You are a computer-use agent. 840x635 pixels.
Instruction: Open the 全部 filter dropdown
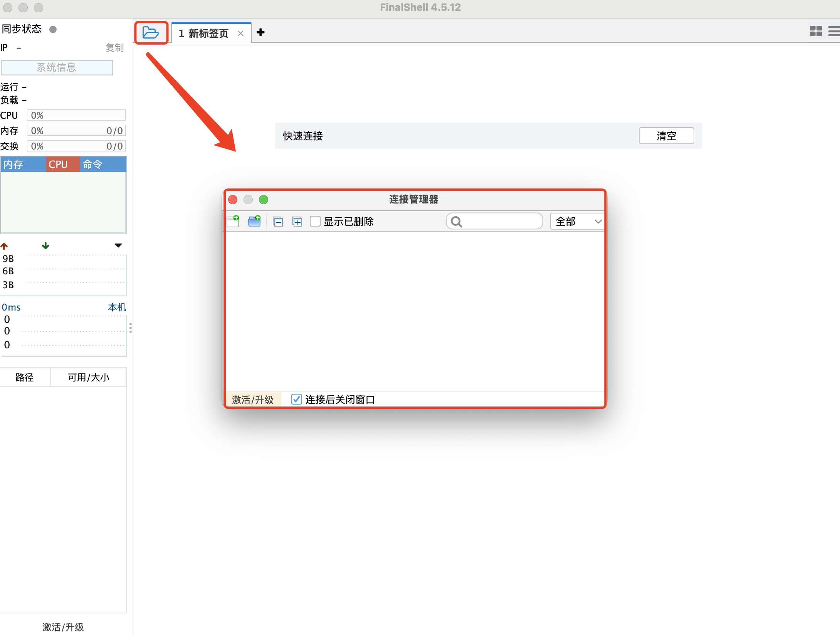click(x=577, y=221)
